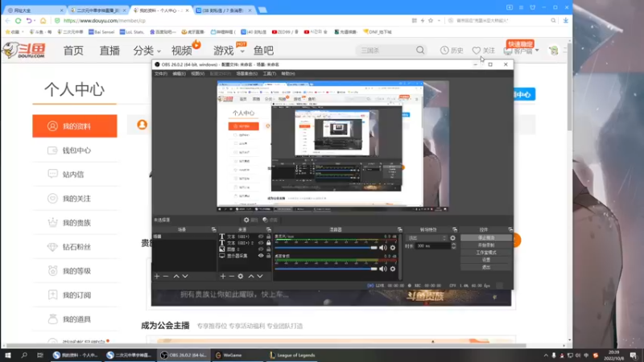Open OBS 帮助(H) menu

[288, 74]
